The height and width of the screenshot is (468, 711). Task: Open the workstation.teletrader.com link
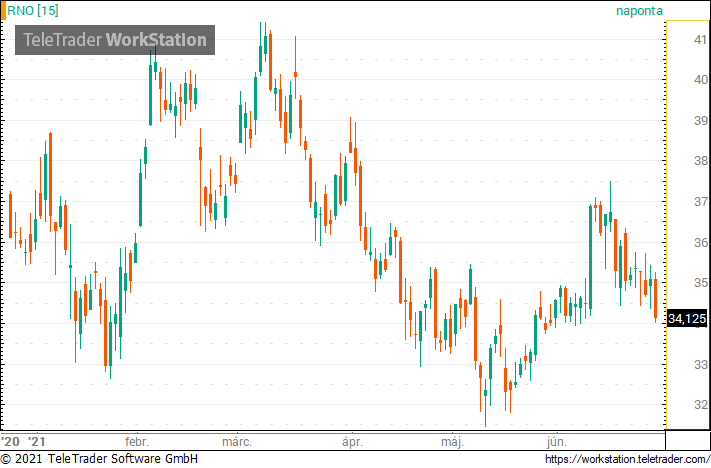[628, 459]
